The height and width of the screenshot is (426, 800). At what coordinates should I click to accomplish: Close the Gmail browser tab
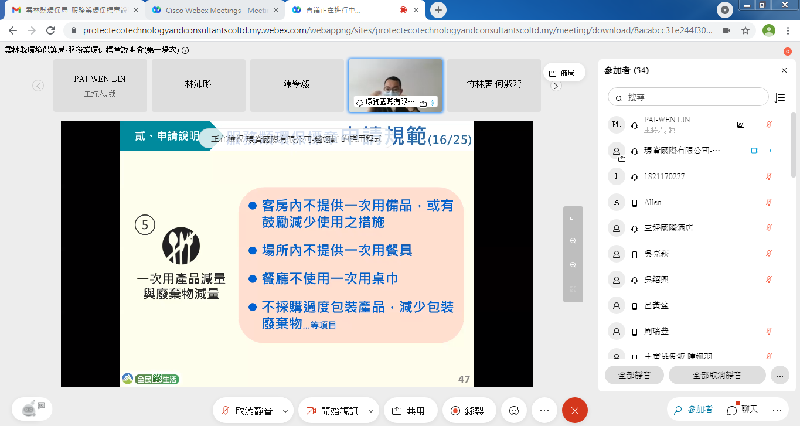tap(136, 10)
